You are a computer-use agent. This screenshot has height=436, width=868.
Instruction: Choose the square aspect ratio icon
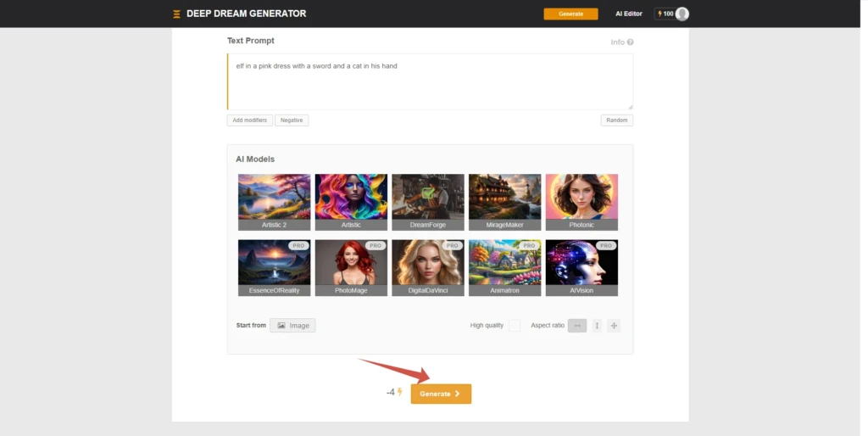[x=614, y=325]
